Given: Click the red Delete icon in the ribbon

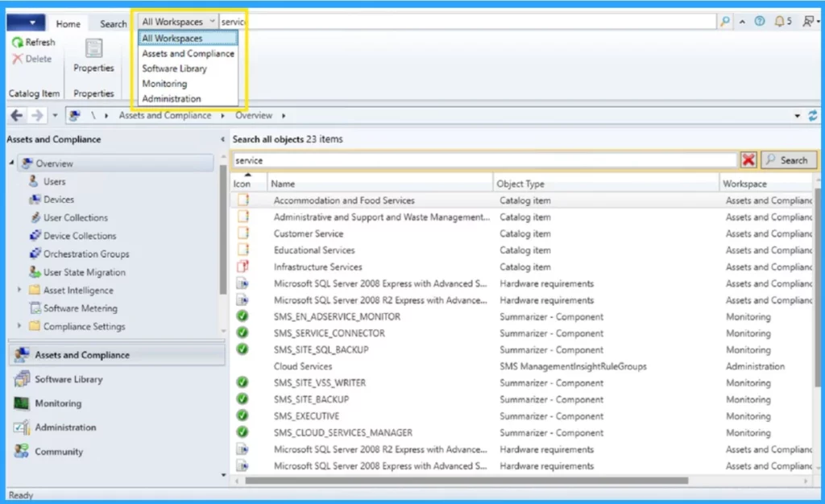Looking at the screenshot, I should coord(18,59).
